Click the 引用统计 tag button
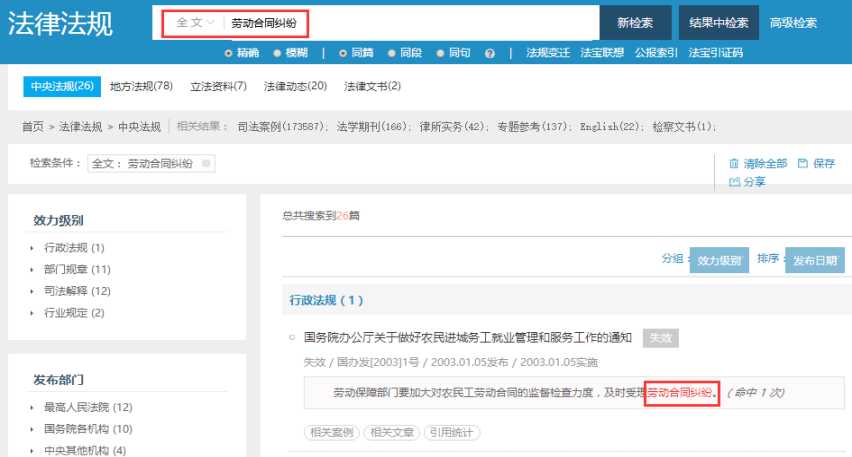 coord(452,433)
